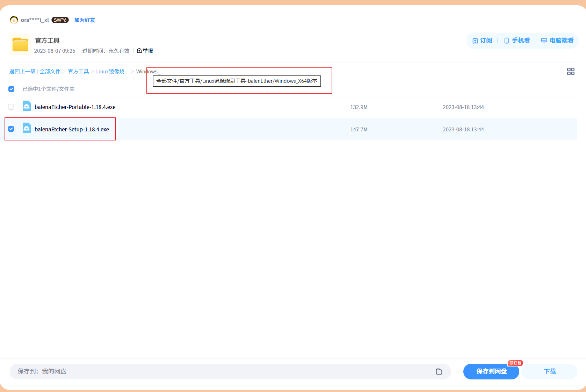Click the balenaEtcher-Portable date 2023-08-18 13:44

click(x=463, y=107)
